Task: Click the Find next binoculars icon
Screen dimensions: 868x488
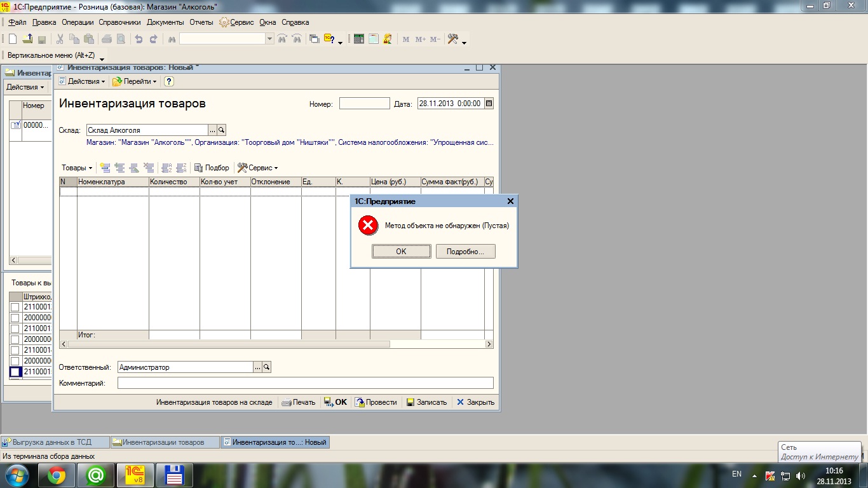Action: point(282,39)
